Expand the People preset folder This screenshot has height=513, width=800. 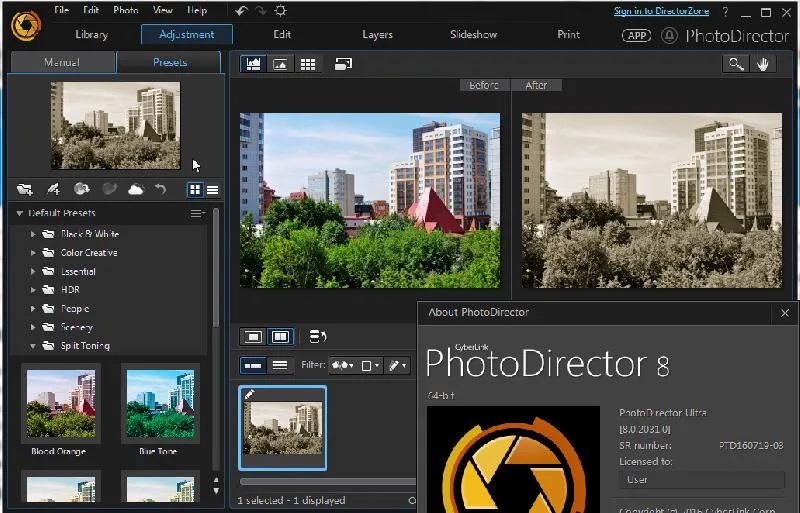[33, 308]
